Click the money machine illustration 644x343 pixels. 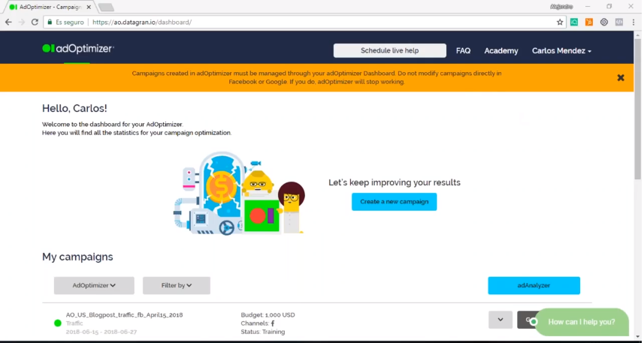coord(239,193)
